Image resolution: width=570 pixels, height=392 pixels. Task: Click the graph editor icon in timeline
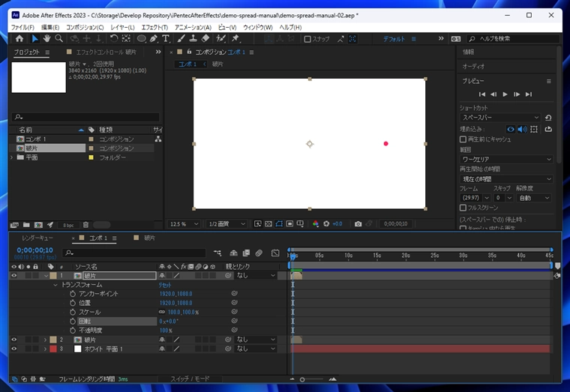[275, 253]
